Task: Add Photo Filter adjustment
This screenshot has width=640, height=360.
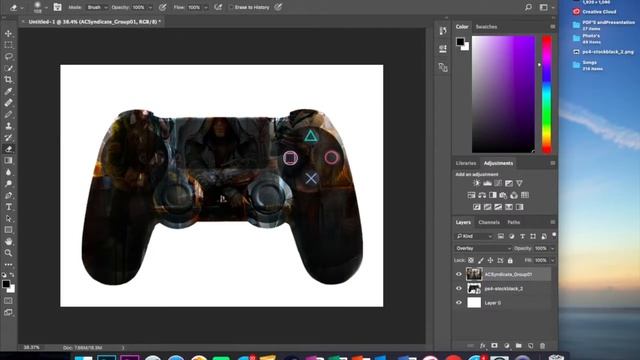Action: coord(503,195)
